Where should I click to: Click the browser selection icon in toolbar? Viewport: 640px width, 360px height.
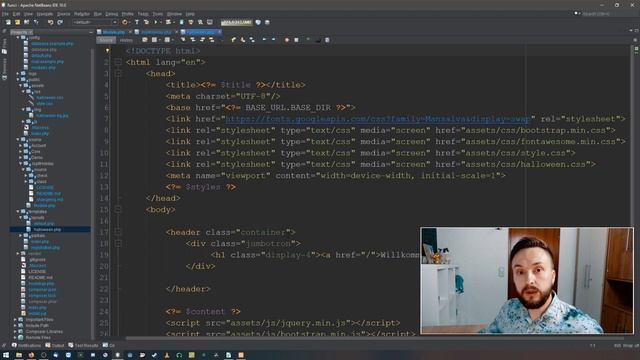point(125,22)
